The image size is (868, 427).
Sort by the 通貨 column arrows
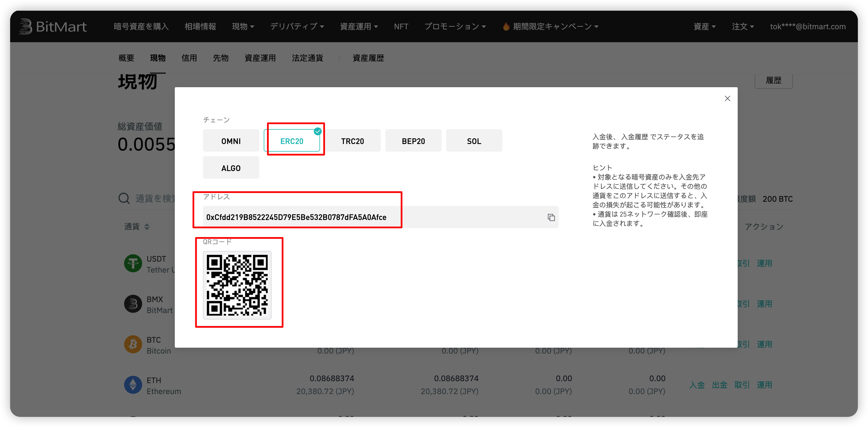click(x=147, y=227)
